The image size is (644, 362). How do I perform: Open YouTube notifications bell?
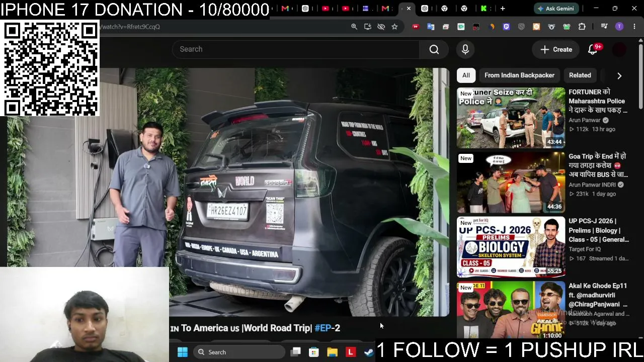(593, 49)
